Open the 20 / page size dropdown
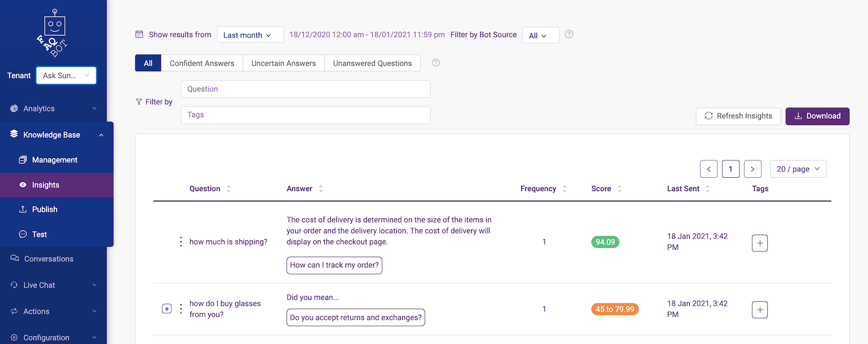Image resolution: width=868 pixels, height=344 pixels. coord(799,169)
